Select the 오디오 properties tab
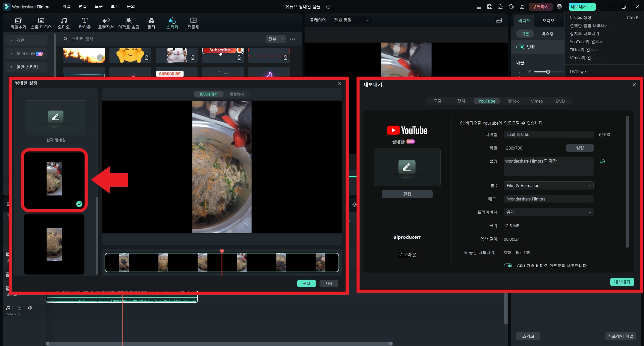This screenshot has height=346, width=644. pyautogui.click(x=548, y=21)
